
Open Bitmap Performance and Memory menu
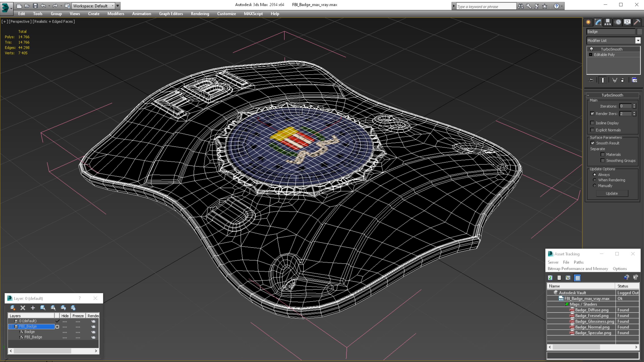pos(578,269)
